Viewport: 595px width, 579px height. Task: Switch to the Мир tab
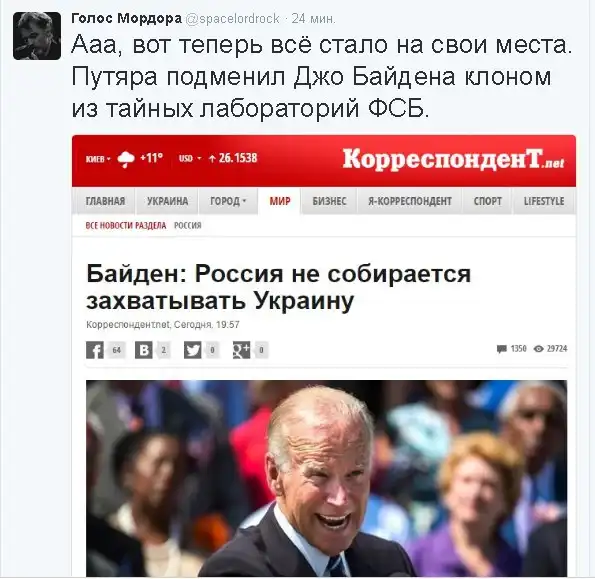pyautogui.click(x=280, y=201)
